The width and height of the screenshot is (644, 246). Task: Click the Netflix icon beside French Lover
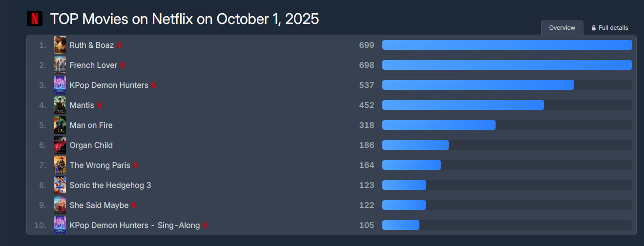click(x=123, y=65)
